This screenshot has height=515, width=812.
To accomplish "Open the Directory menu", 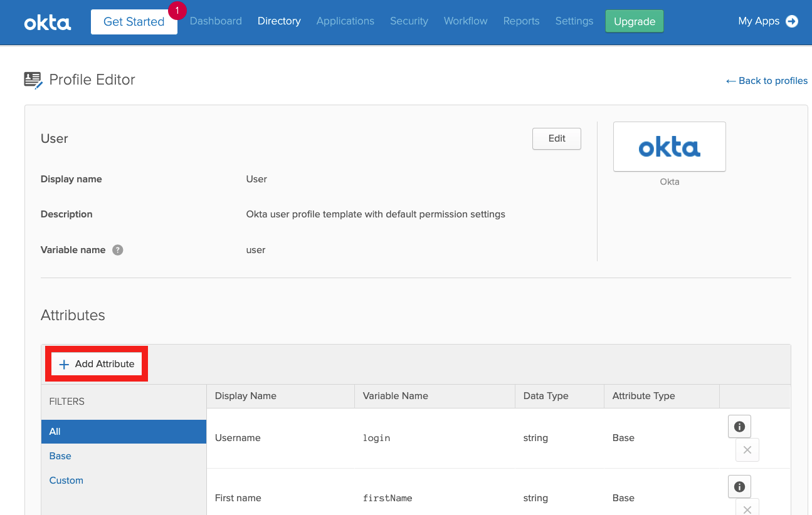I will (x=279, y=21).
